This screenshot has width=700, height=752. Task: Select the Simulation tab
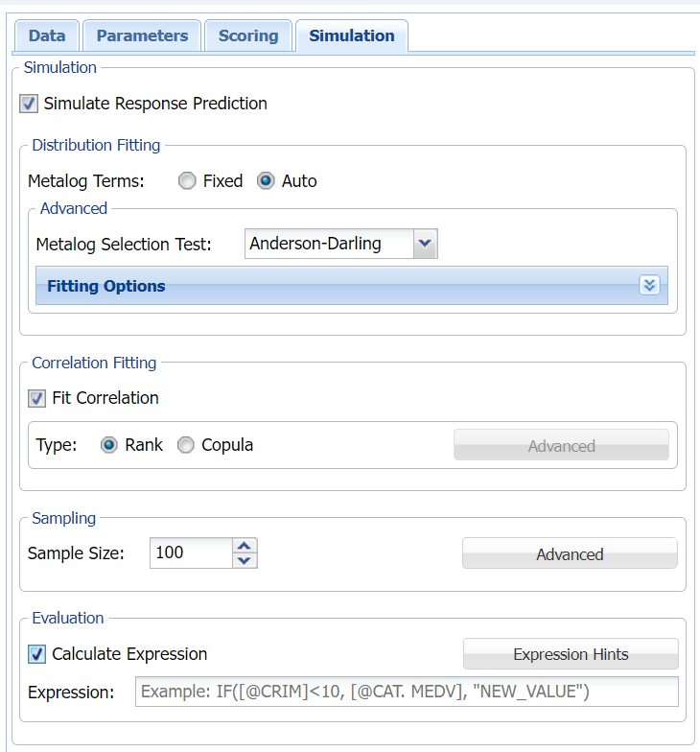(351, 35)
